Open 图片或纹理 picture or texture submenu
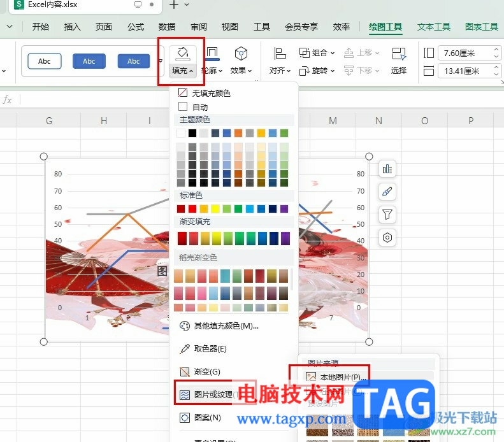The image size is (504, 442). (x=209, y=394)
